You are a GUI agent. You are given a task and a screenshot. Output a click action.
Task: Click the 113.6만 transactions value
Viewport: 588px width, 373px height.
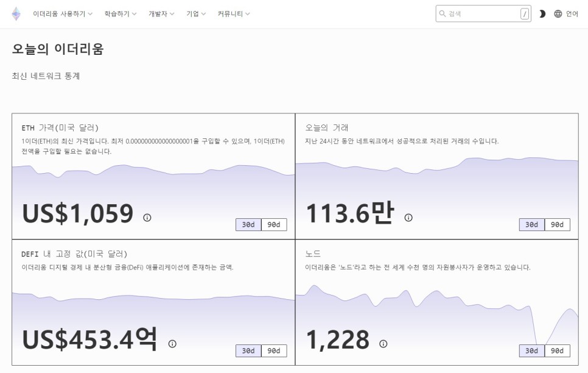(350, 213)
